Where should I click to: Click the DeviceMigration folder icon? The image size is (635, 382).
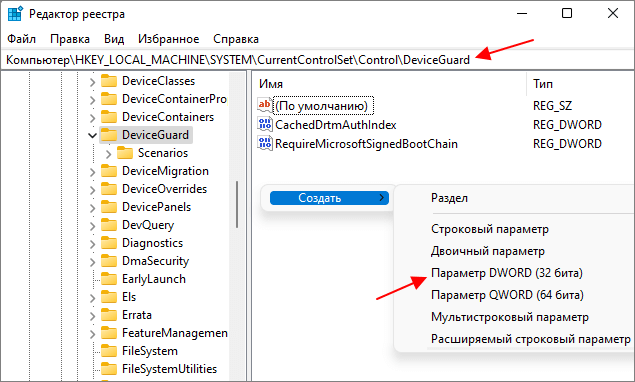pos(109,171)
